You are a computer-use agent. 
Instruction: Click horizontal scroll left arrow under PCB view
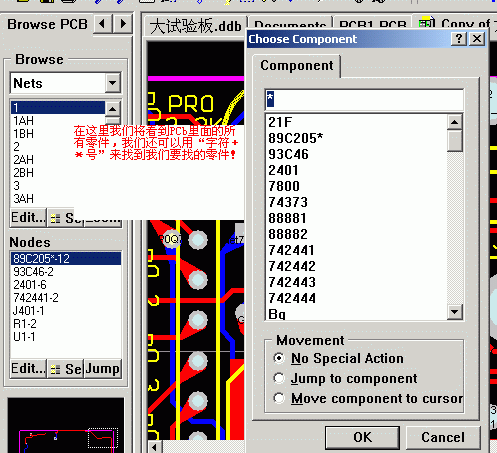(154, 446)
